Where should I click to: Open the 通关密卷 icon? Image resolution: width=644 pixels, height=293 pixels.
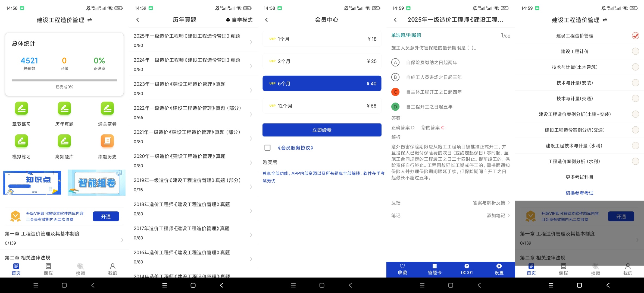pyautogui.click(x=107, y=109)
